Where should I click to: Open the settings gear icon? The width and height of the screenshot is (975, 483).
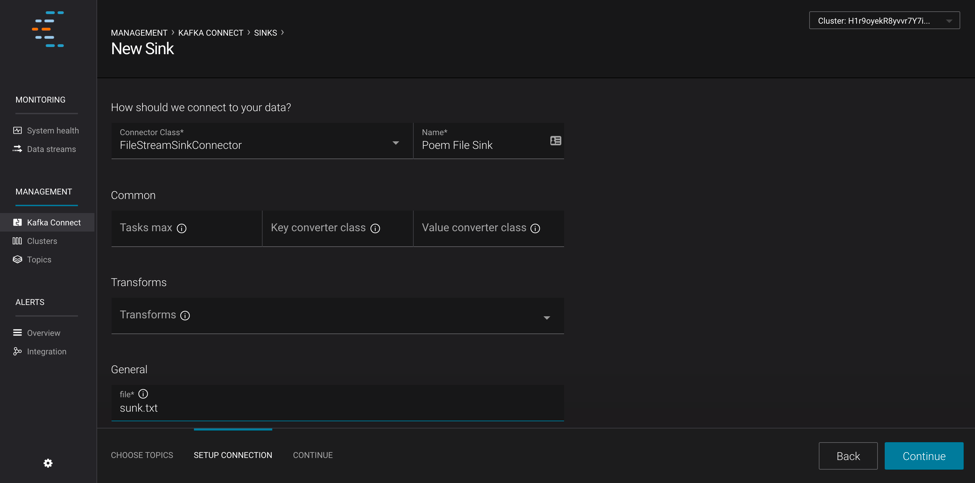click(x=48, y=463)
